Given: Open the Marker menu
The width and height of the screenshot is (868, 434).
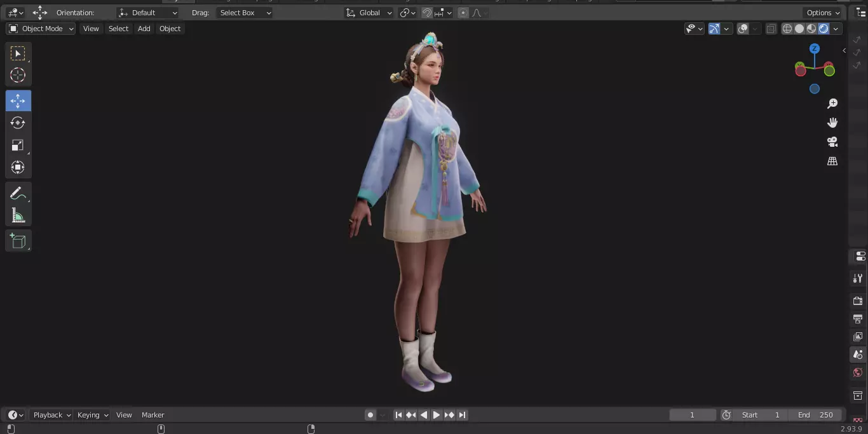Looking at the screenshot, I should (x=153, y=415).
